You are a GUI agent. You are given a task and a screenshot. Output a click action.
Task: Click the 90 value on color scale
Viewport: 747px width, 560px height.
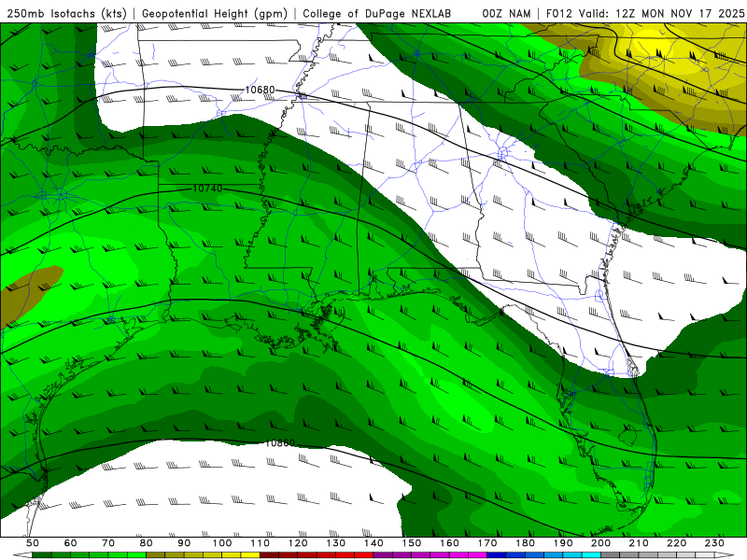[184, 543]
